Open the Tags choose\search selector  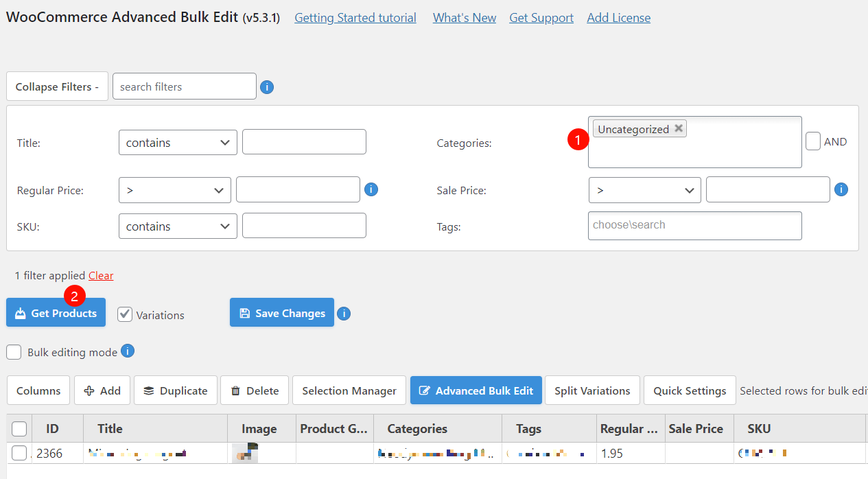(694, 226)
